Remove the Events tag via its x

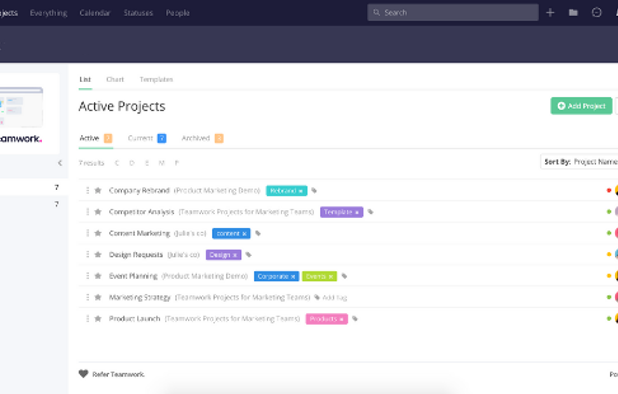tap(331, 277)
